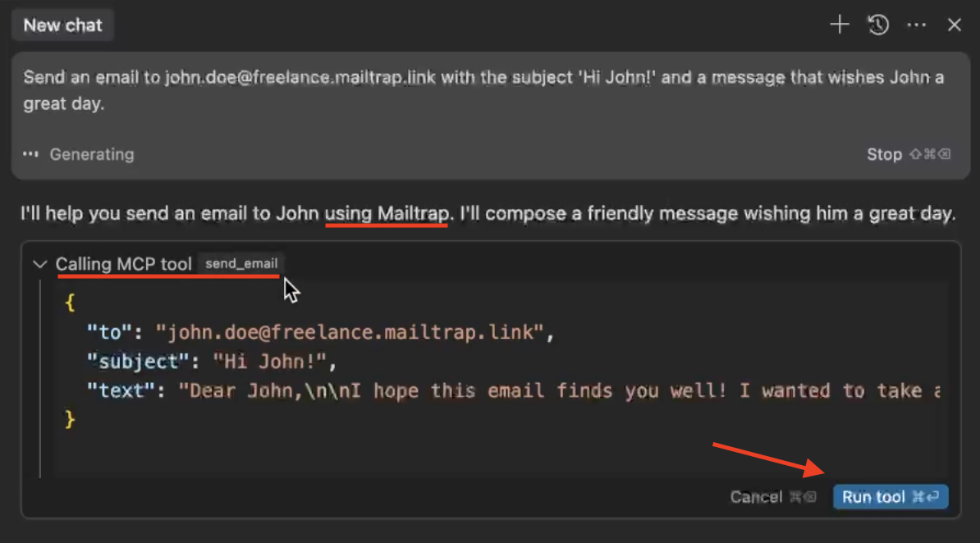
Task: Click the closing curly brace in JSON
Action: (x=70, y=420)
